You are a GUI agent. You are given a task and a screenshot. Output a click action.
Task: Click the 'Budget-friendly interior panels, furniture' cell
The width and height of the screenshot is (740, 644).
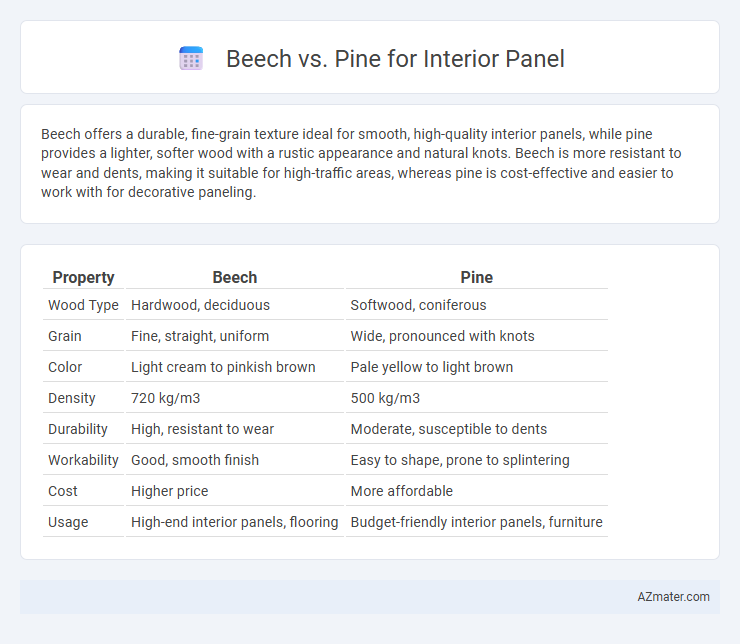pos(477,522)
